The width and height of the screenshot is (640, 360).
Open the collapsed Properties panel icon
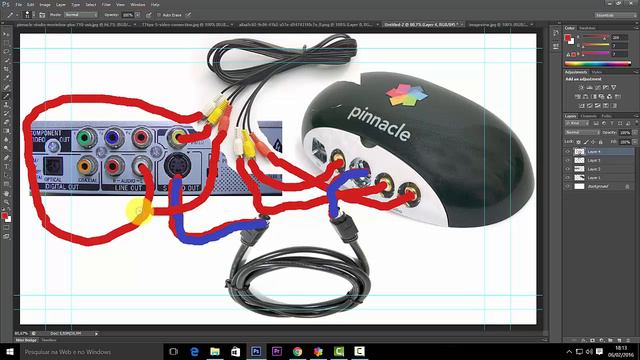click(x=556, y=47)
